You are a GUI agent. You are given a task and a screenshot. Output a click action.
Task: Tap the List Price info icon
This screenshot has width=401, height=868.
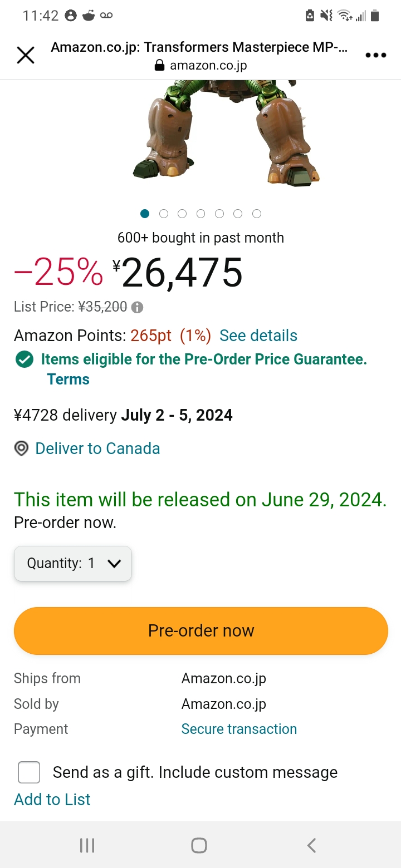137,307
